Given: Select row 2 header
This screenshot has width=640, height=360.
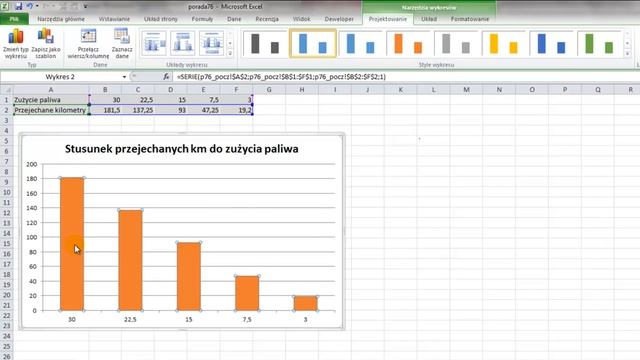Looking at the screenshot, I should coord(6,110).
